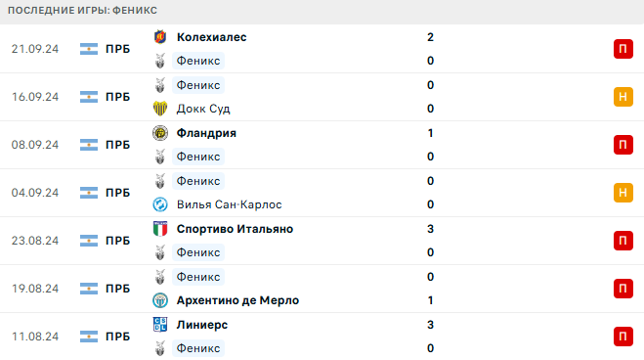Click the Архентино де Мерло crest
This screenshot has width=644, height=360.
pyautogui.click(x=160, y=300)
